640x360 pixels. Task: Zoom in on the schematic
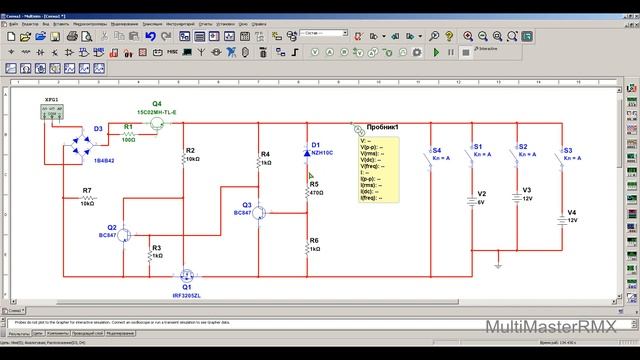point(468,37)
